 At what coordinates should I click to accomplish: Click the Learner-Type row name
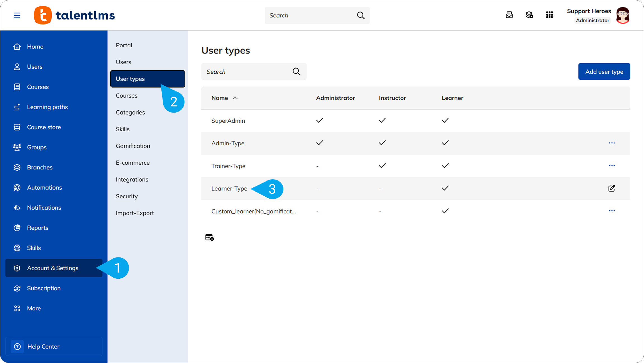click(x=229, y=189)
